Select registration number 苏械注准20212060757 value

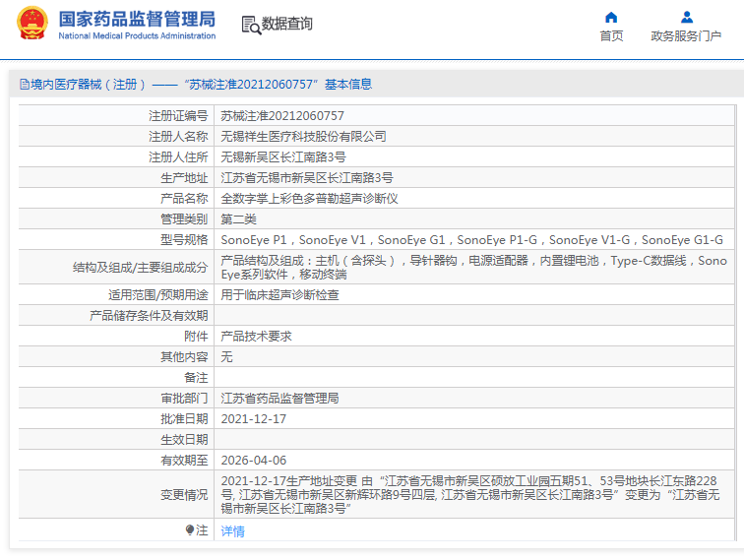[282, 116]
